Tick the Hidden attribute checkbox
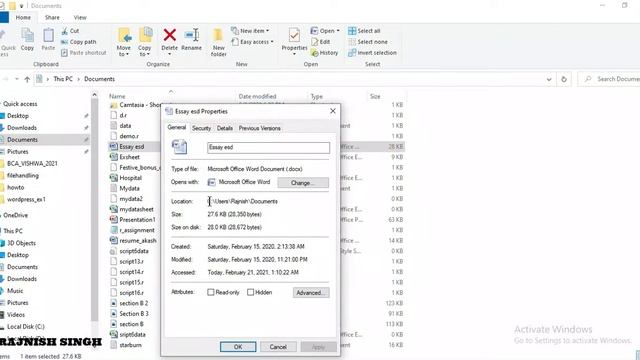640x360 pixels. point(251,292)
